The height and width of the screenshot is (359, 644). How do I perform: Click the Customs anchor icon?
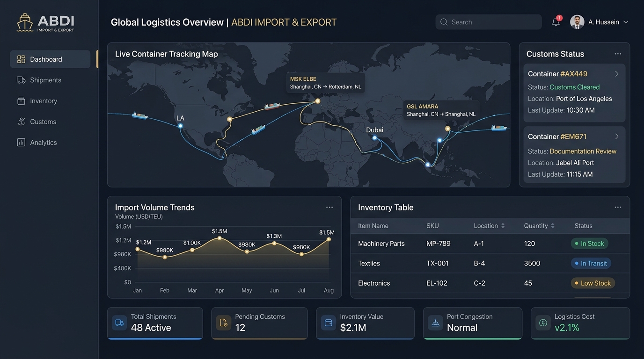21,122
